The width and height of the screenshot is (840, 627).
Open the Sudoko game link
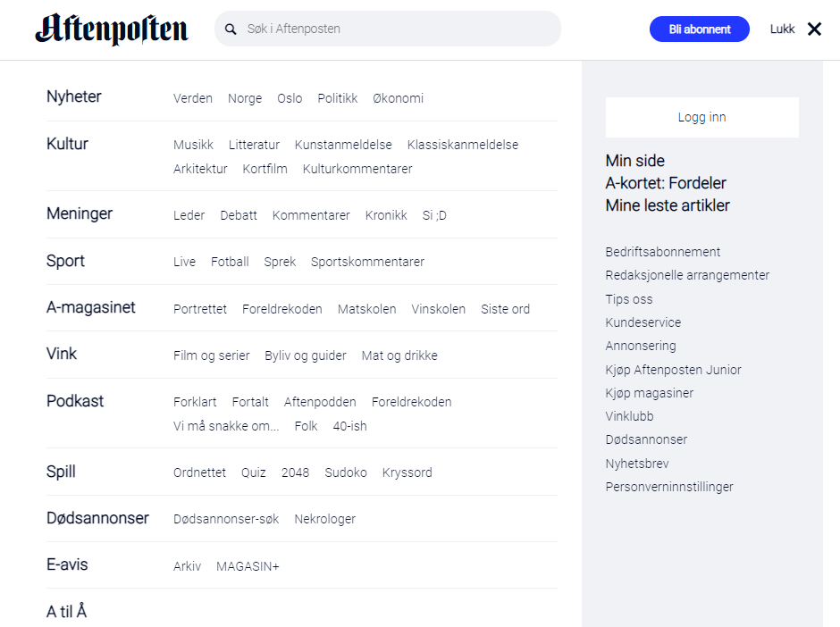346,472
